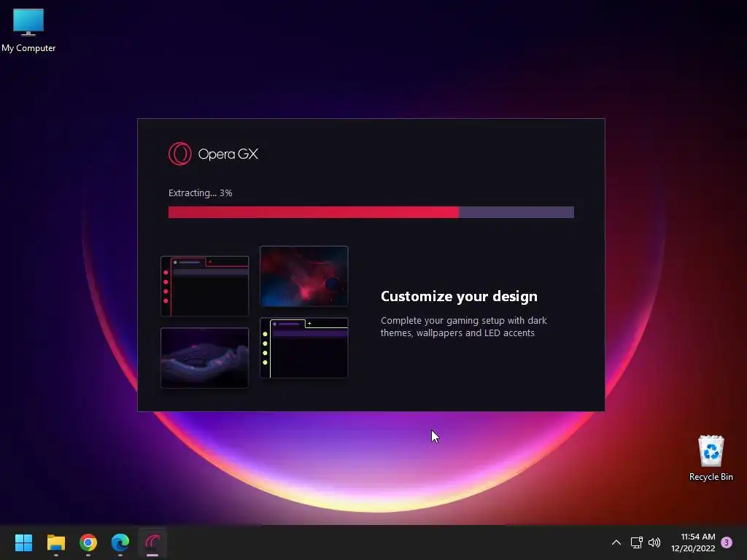747x560 pixels.
Task: Open notification center badge showing 3
Action: (727, 542)
